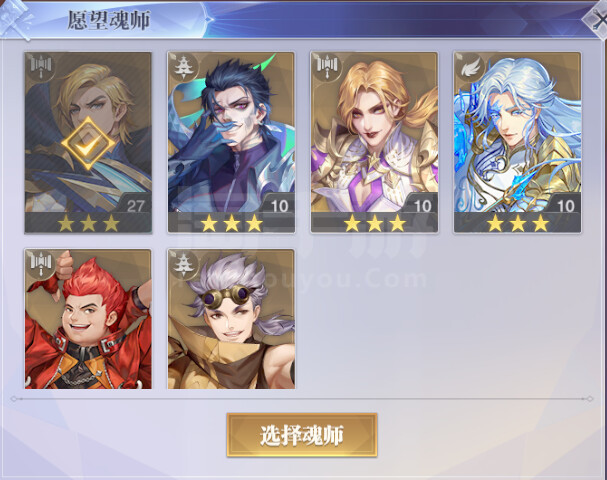
Task: Click class icon on golden-armored hero card
Action: pyautogui.click(x=326, y=67)
